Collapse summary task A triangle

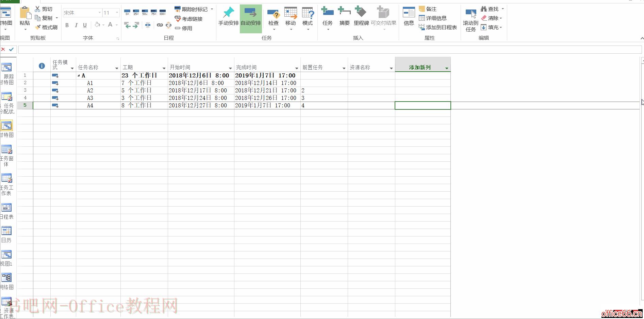click(x=79, y=76)
